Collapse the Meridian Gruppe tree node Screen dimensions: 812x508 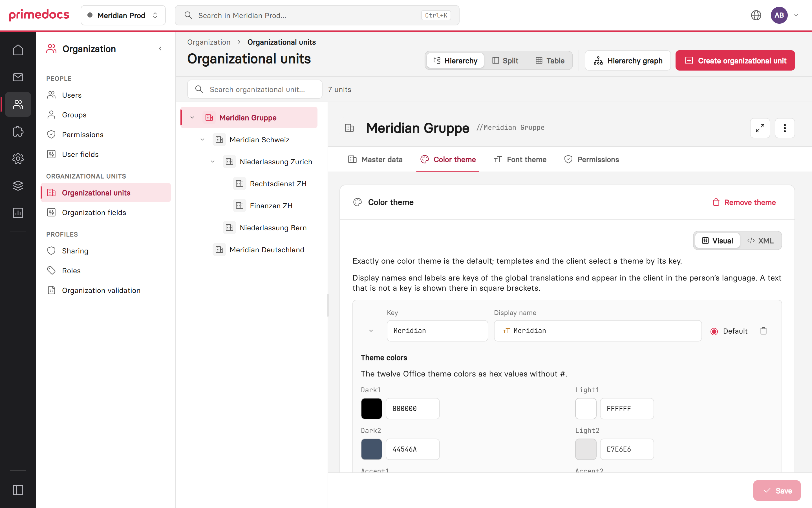pos(192,118)
